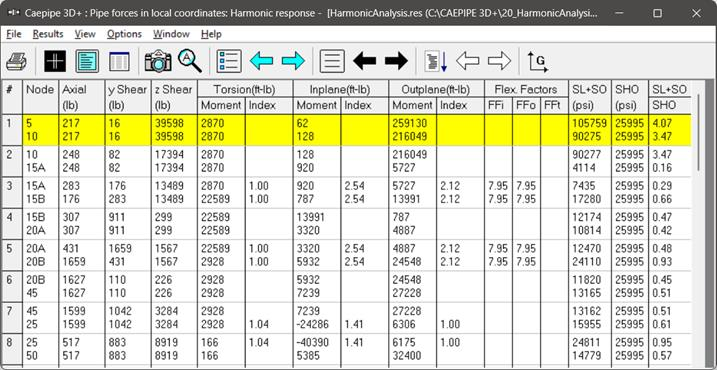Click the black left arrow icon

[x=364, y=61]
